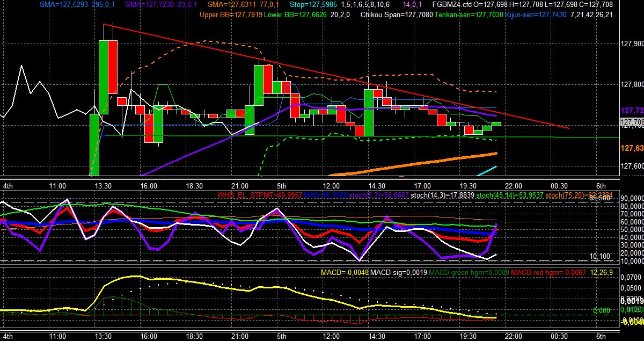Select the MACD green hgm label
The width and height of the screenshot is (644, 341).
click(x=469, y=273)
